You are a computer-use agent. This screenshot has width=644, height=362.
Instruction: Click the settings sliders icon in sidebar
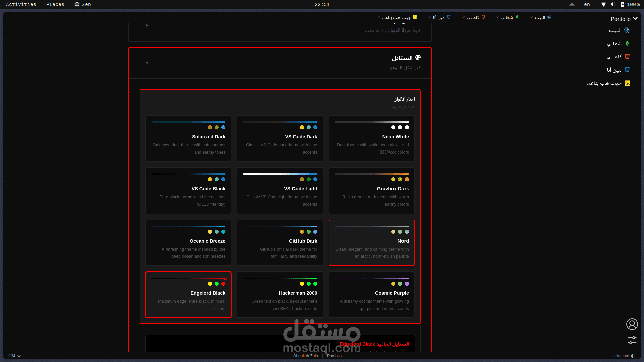click(632, 340)
